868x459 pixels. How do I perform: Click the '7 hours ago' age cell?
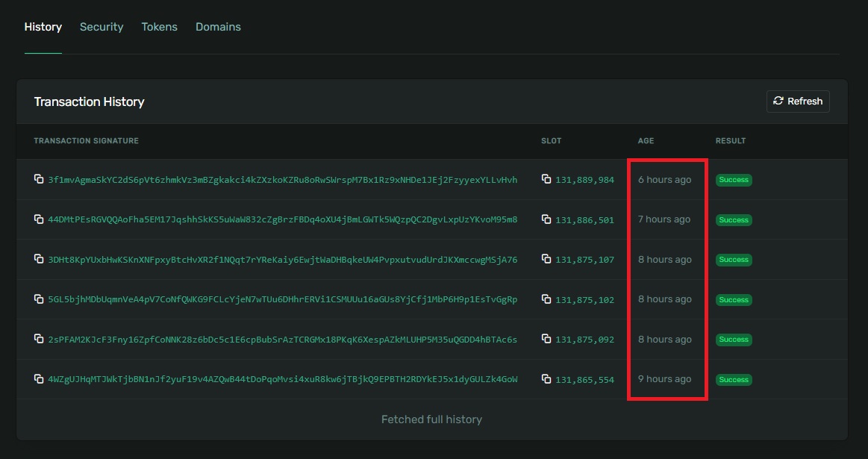(x=664, y=219)
